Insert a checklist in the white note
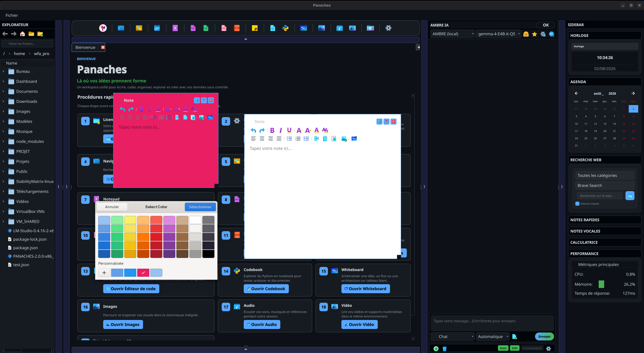 tap(289, 139)
